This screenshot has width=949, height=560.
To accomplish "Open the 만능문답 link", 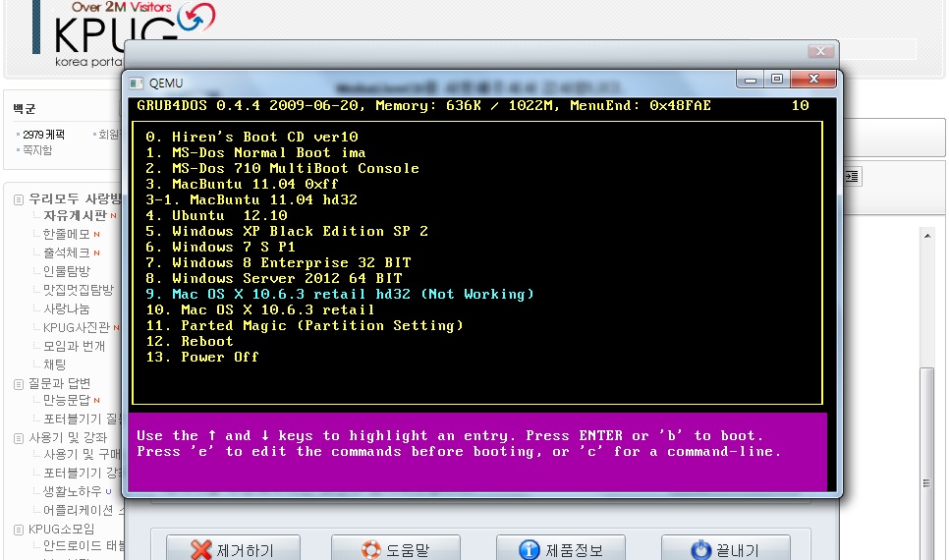I will point(66,400).
